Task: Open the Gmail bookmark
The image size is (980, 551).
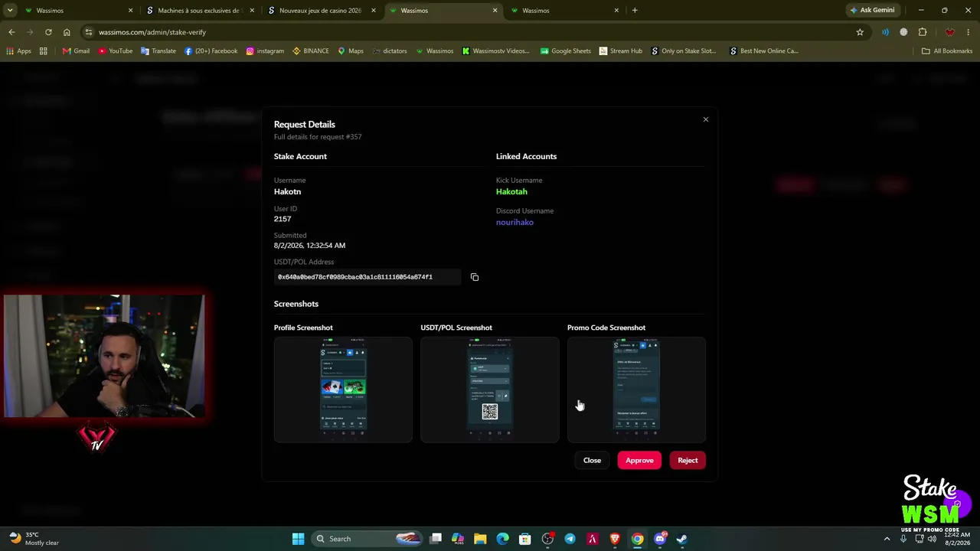Action: click(x=76, y=51)
